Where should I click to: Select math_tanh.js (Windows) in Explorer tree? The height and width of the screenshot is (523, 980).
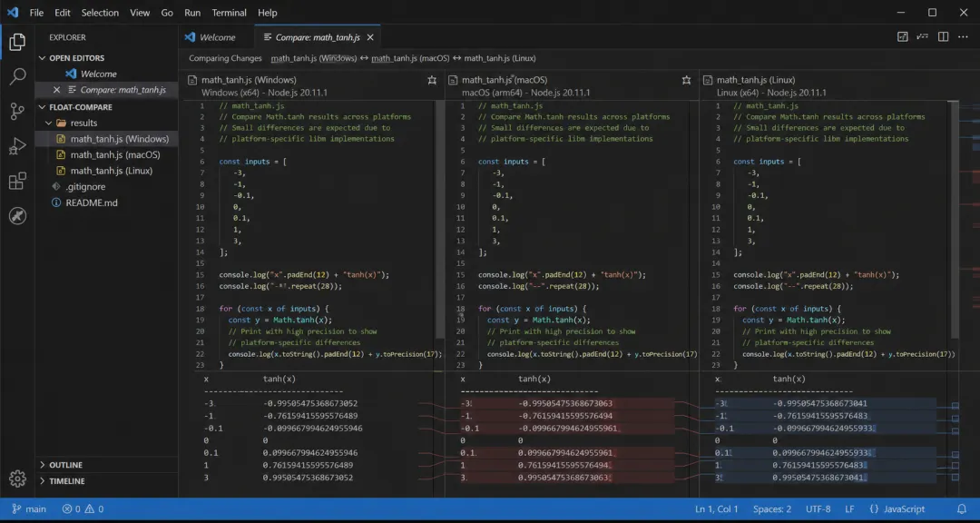(x=106, y=139)
